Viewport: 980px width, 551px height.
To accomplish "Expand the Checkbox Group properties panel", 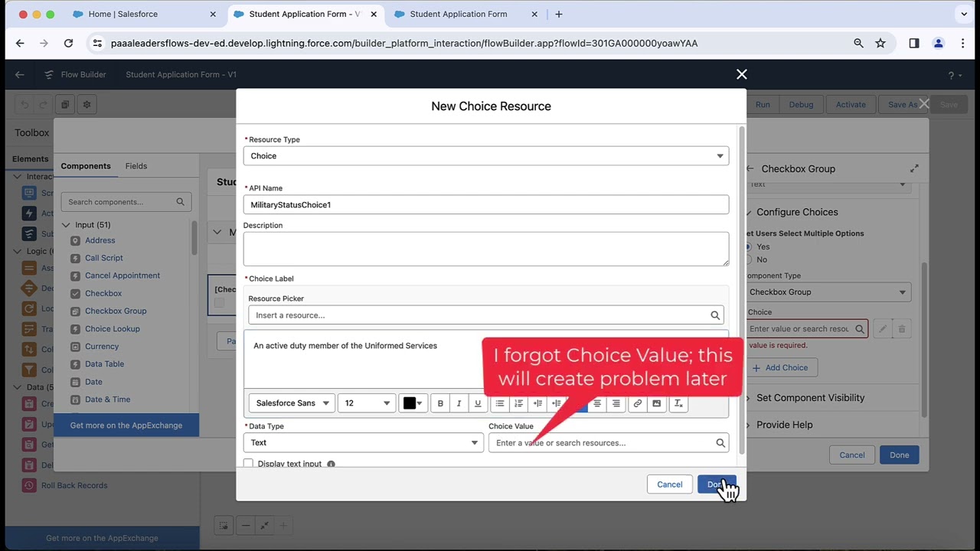I will point(914,168).
